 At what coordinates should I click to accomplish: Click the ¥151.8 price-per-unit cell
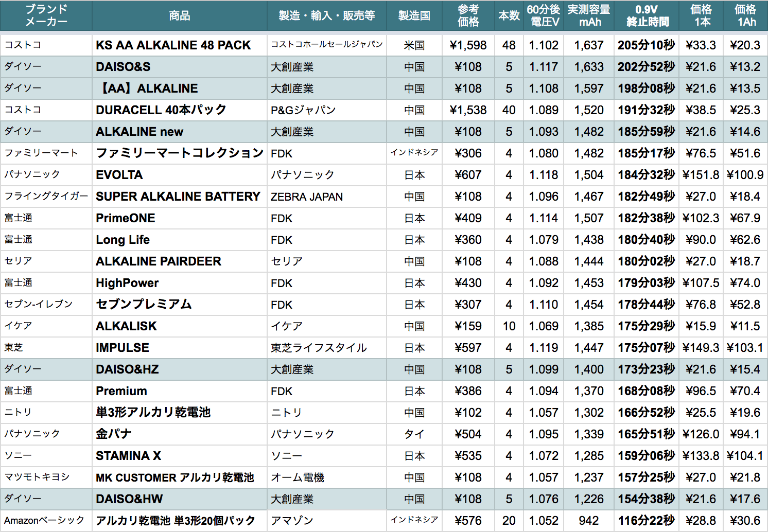click(701, 175)
